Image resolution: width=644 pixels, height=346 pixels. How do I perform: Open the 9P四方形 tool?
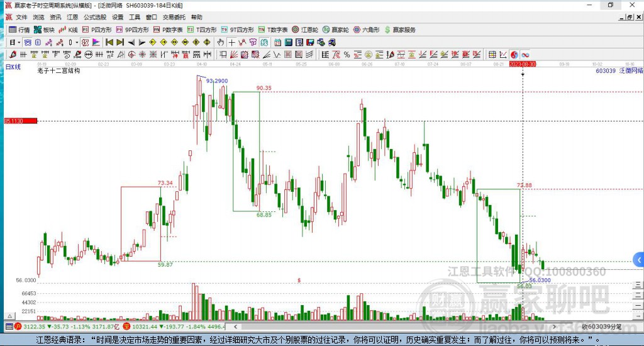tap(132, 30)
